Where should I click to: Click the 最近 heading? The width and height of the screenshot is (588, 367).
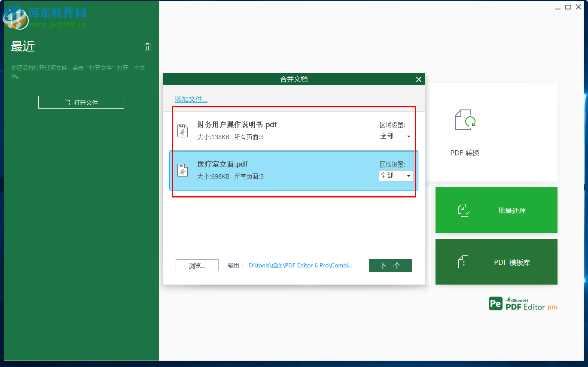[x=23, y=46]
